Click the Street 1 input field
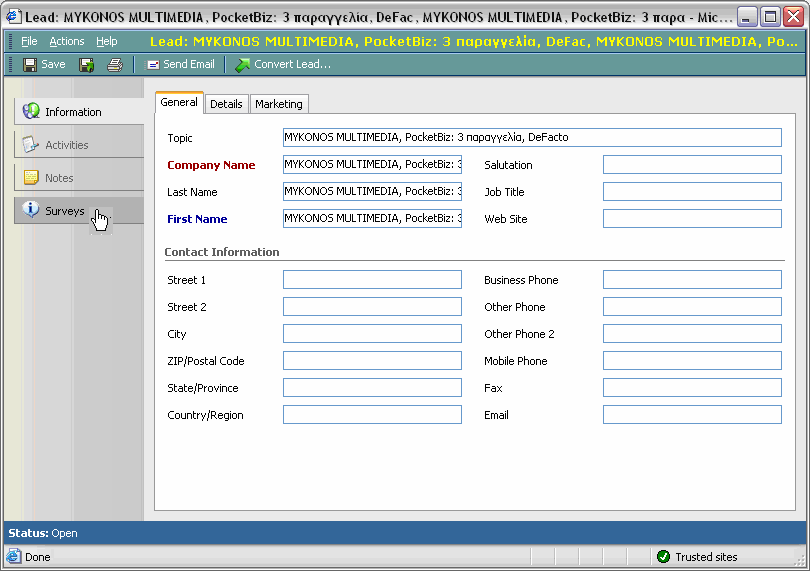This screenshot has height=571, width=810. click(x=372, y=280)
